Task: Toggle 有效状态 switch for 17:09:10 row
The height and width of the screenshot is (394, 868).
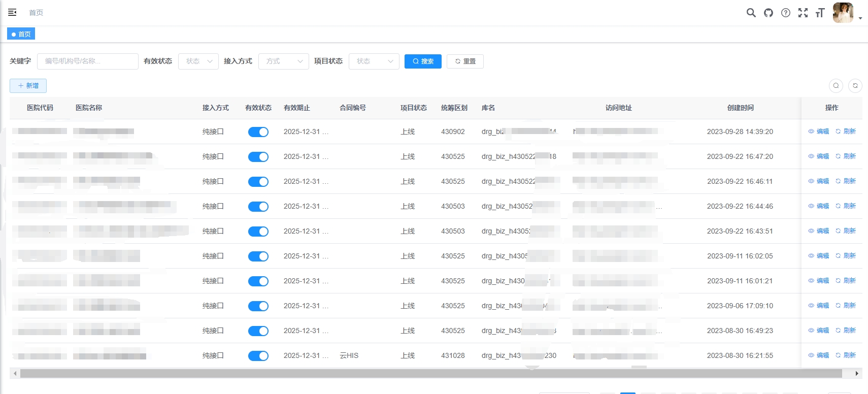Action: tap(258, 306)
